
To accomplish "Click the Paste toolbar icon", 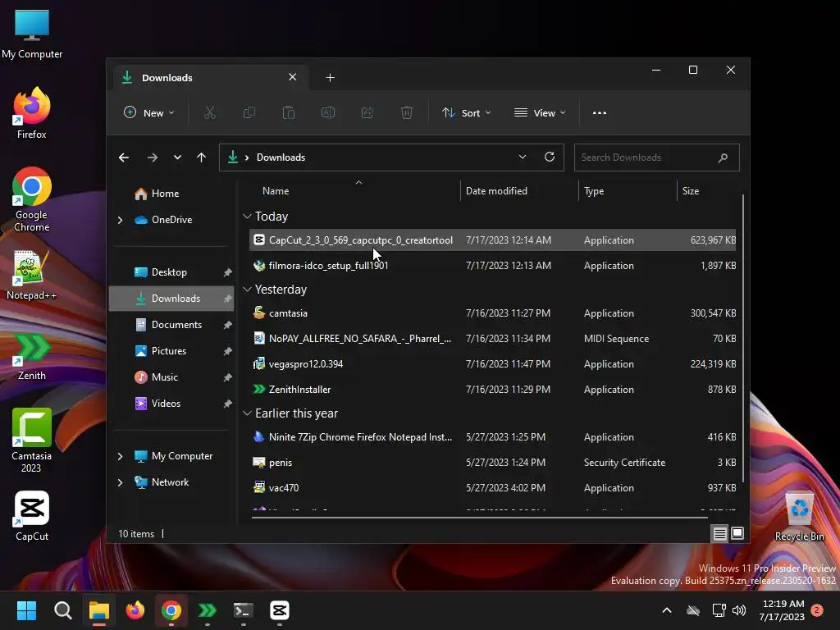I will 288,112.
